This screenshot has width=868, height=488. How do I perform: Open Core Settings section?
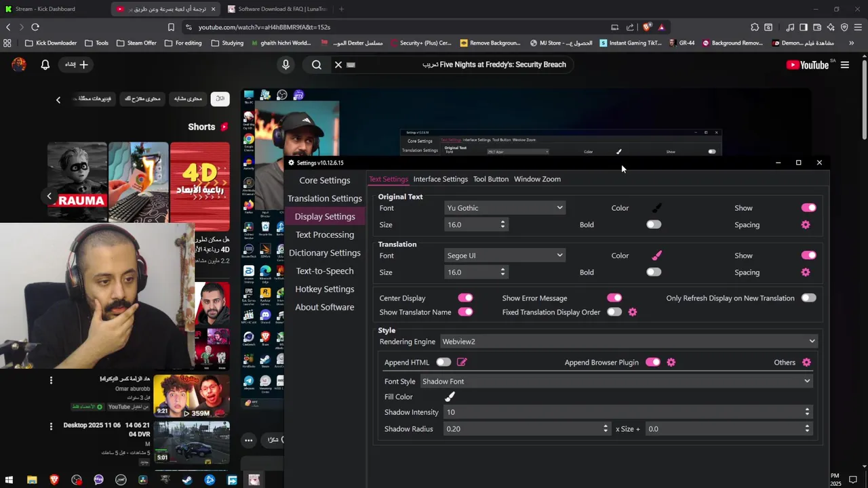(x=325, y=180)
